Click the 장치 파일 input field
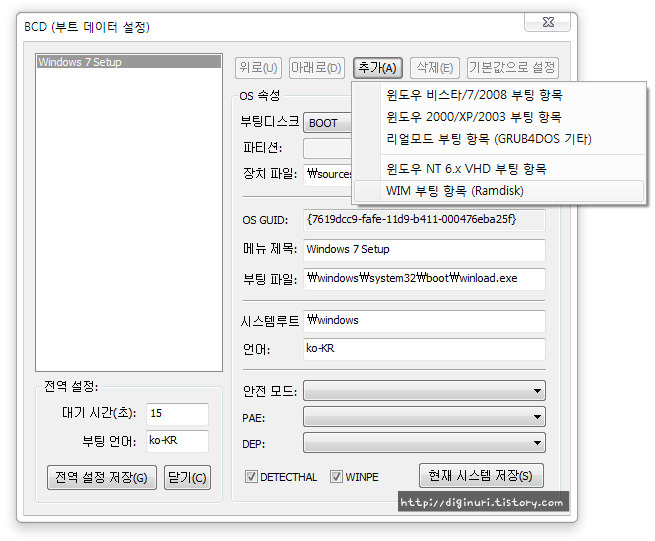This screenshot has width=655, height=541. pyautogui.click(x=328, y=174)
